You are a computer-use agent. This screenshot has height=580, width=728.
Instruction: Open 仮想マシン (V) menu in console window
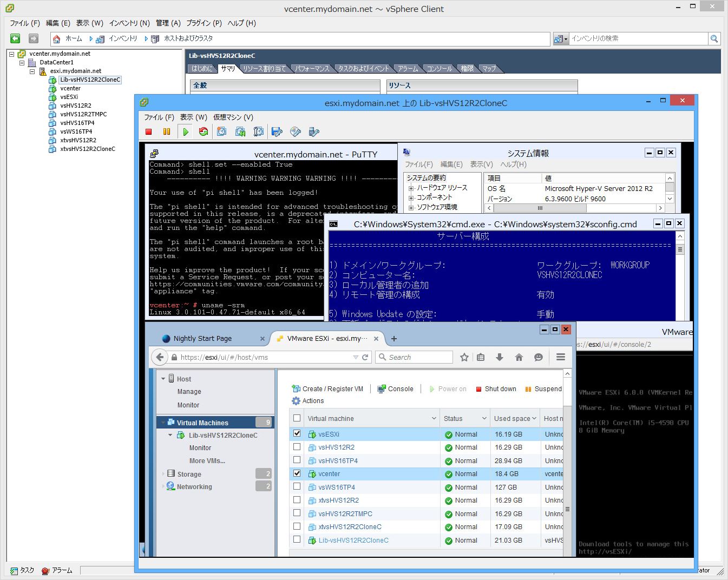[233, 117]
